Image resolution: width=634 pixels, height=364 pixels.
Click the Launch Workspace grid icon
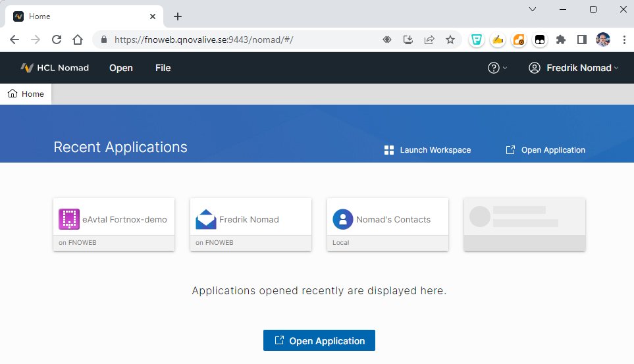(x=389, y=150)
